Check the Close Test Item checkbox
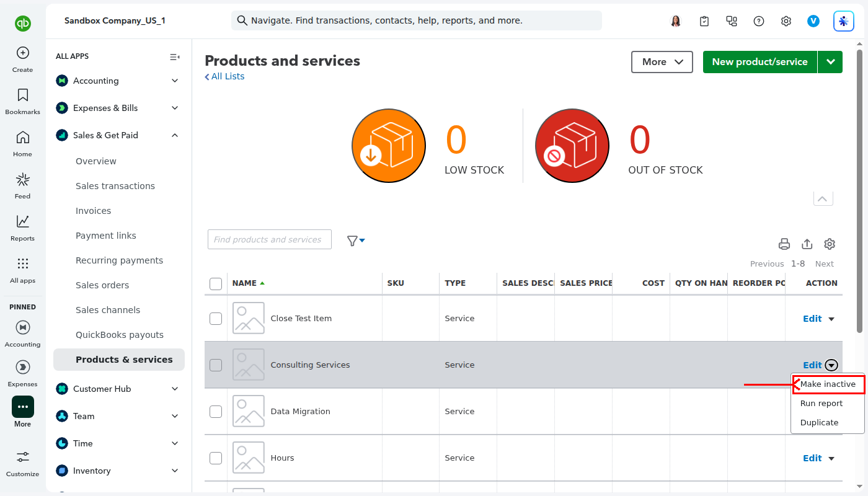This screenshot has height=496, width=868. 216,319
